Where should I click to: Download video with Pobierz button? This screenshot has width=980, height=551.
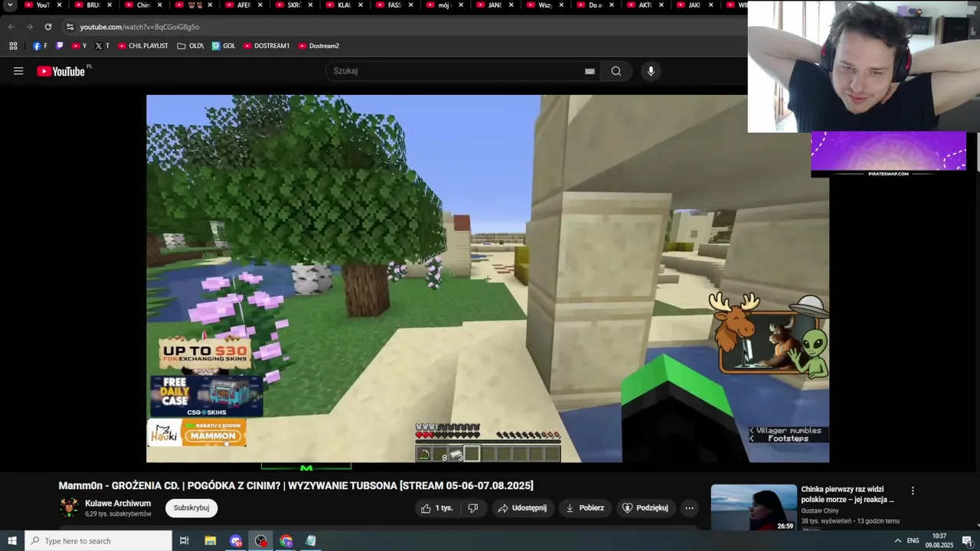(x=585, y=508)
